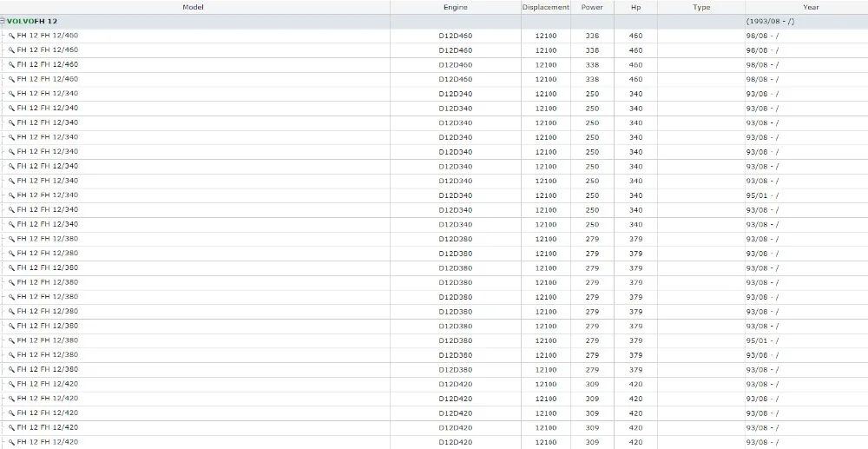Open magnifier icon on first FH 12/420 row
The image size is (868, 449).
point(11,384)
